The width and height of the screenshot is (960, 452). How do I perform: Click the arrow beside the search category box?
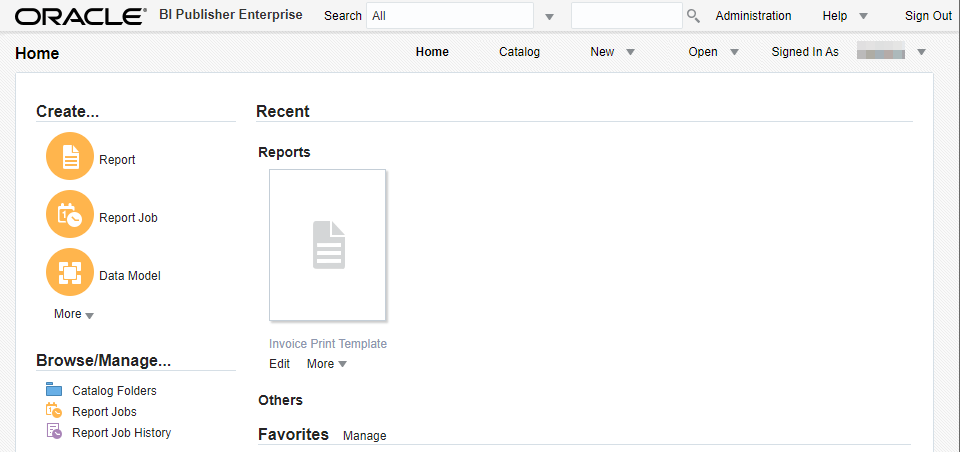(549, 17)
